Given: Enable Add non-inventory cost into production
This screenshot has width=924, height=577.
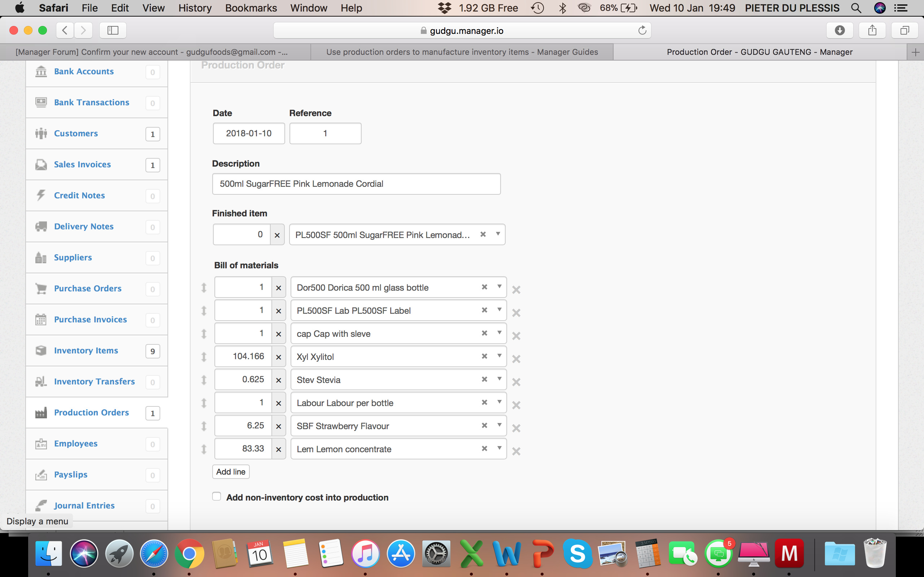Looking at the screenshot, I should [x=217, y=497].
